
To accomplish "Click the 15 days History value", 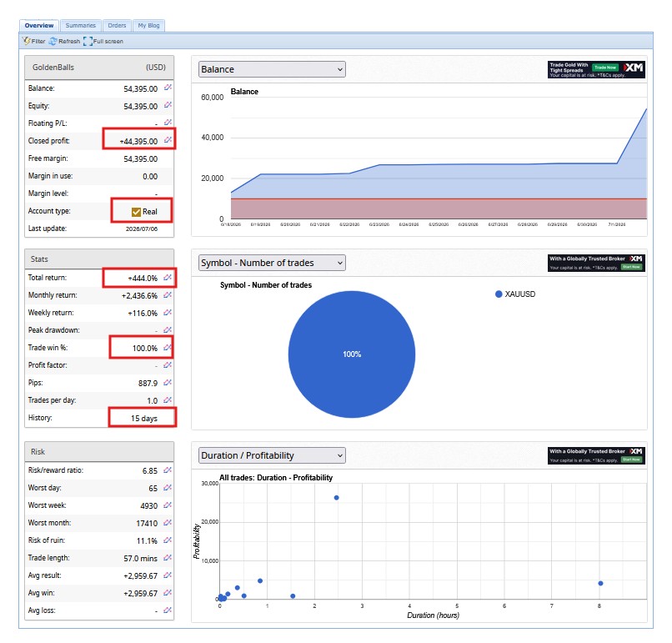I will [x=144, y=419].
